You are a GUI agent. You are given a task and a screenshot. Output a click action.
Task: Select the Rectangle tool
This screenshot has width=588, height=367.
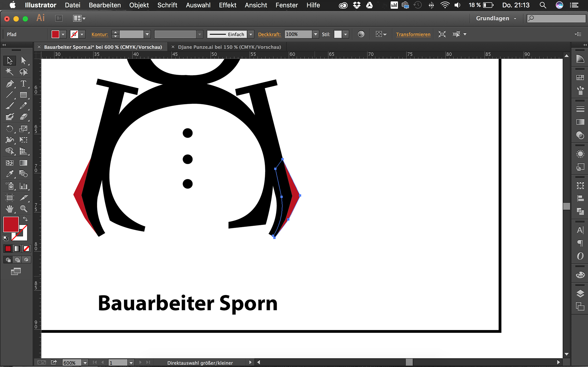coord(24,95)
